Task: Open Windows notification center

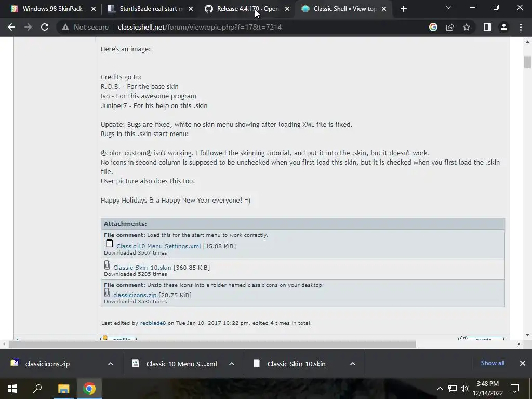Action: tap(515, 389)
